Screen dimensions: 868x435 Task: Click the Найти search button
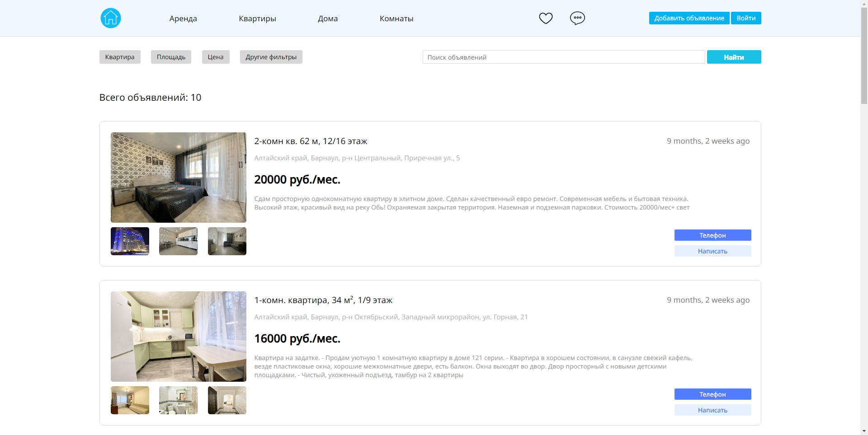(734, 57)
